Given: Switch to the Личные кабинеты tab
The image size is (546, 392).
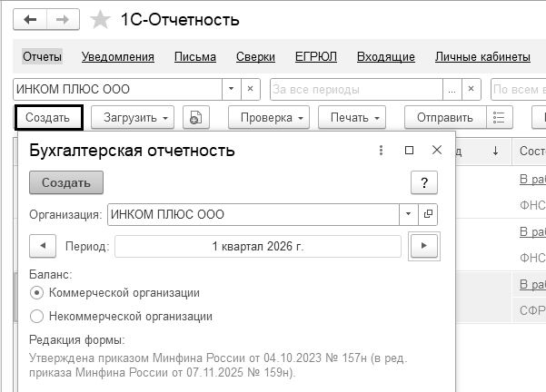Looking at the screenshot, I should click(x=482, y=56).
